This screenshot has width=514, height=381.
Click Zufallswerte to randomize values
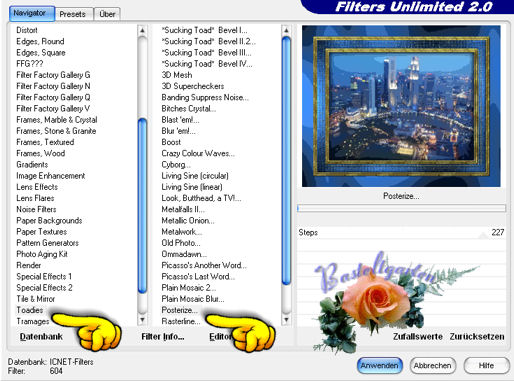418,337
